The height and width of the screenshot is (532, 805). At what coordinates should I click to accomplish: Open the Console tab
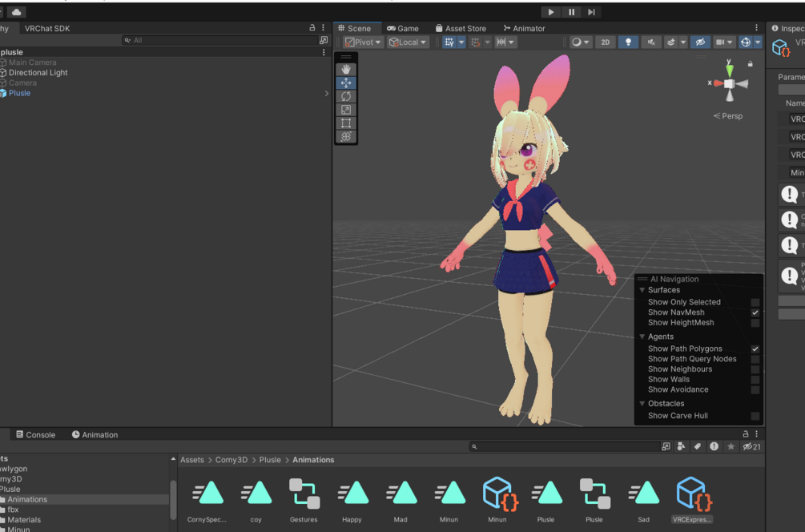35,434
